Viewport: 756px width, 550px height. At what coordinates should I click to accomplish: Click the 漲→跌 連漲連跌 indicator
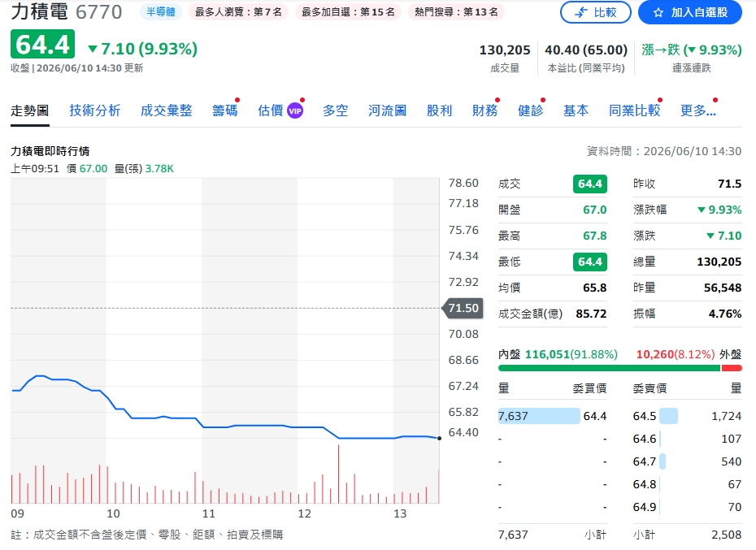click(x=692, y=50)
